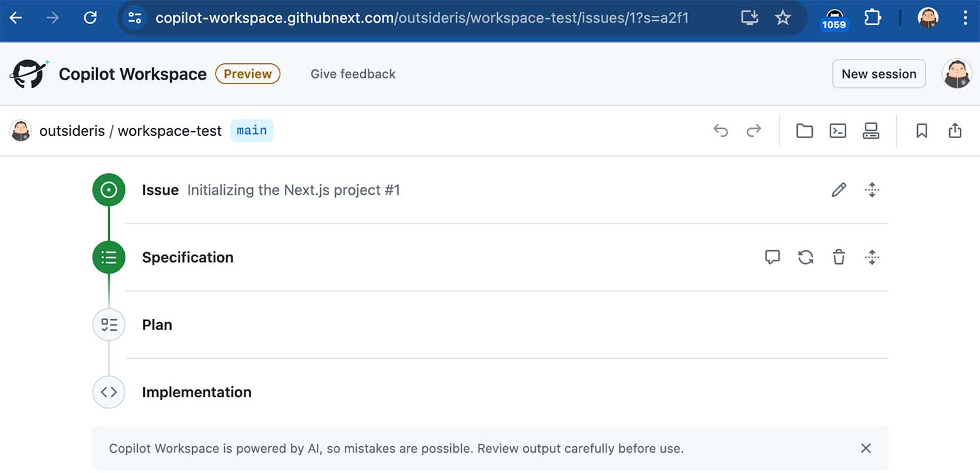Image resolution: width=980 pixels, height=473 pixels.
Task: Click the Preview badge
Action: point(248,74)
